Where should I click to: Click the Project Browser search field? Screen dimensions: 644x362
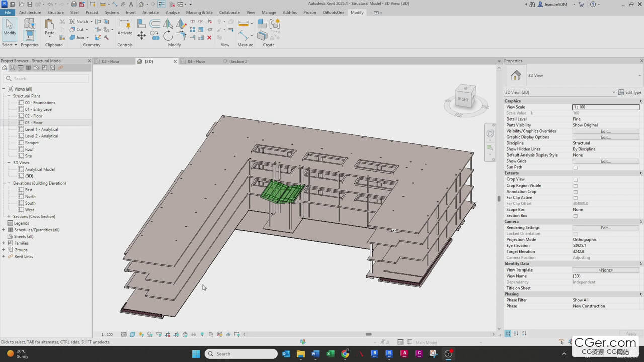pos(45,79)
